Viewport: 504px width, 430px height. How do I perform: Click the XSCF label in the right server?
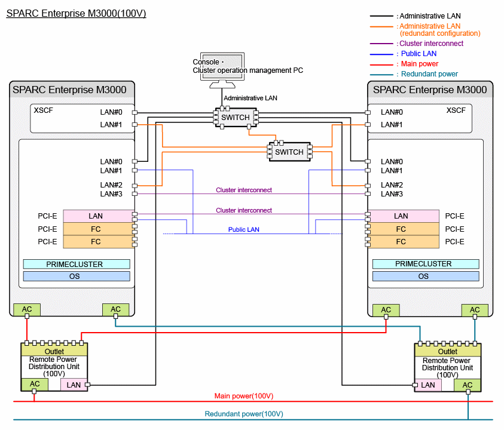tap(456, 110)
